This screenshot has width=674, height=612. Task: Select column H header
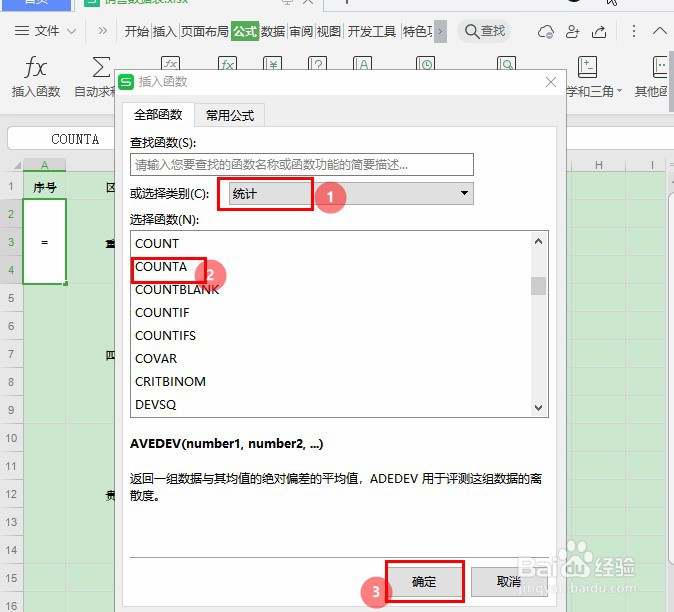pos(598,165)
